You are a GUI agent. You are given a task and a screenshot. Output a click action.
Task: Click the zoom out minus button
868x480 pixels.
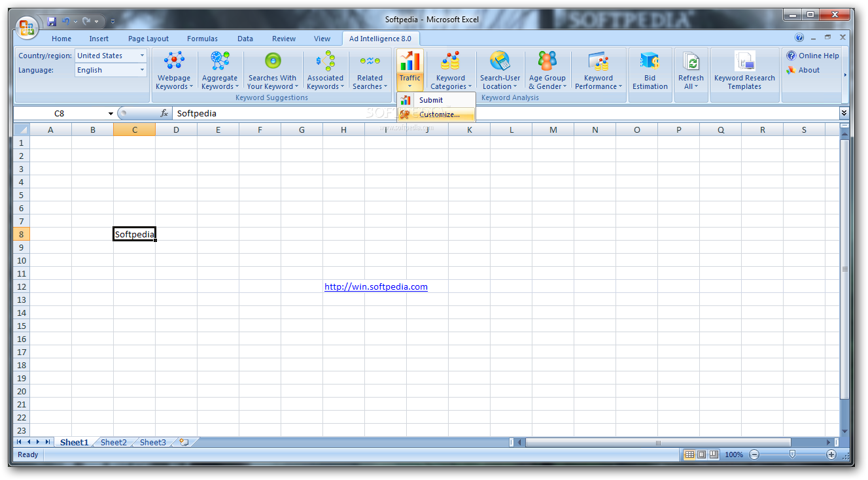754,454
